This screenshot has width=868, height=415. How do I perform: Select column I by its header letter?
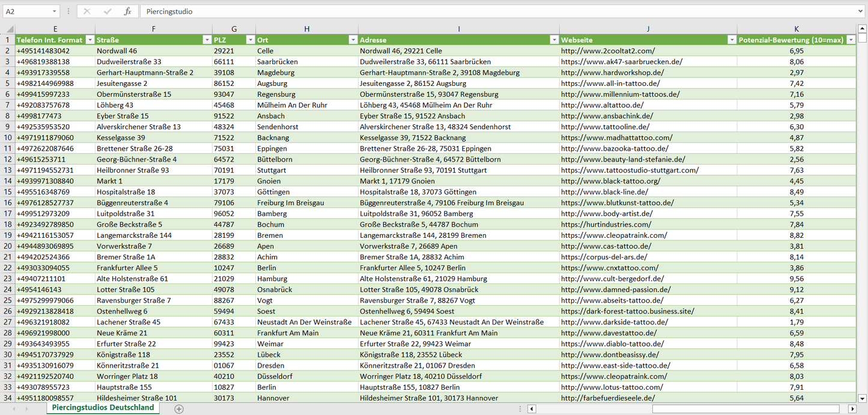coord(458,29)
